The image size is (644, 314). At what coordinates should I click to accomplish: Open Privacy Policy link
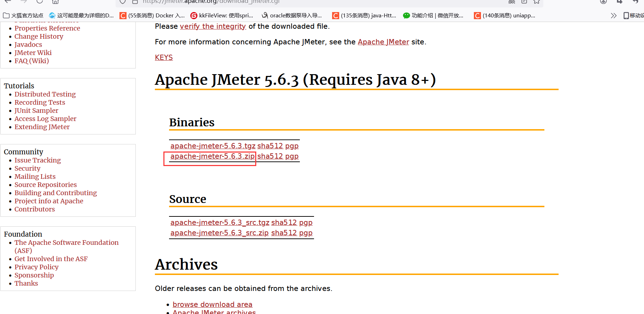[36, 267]
